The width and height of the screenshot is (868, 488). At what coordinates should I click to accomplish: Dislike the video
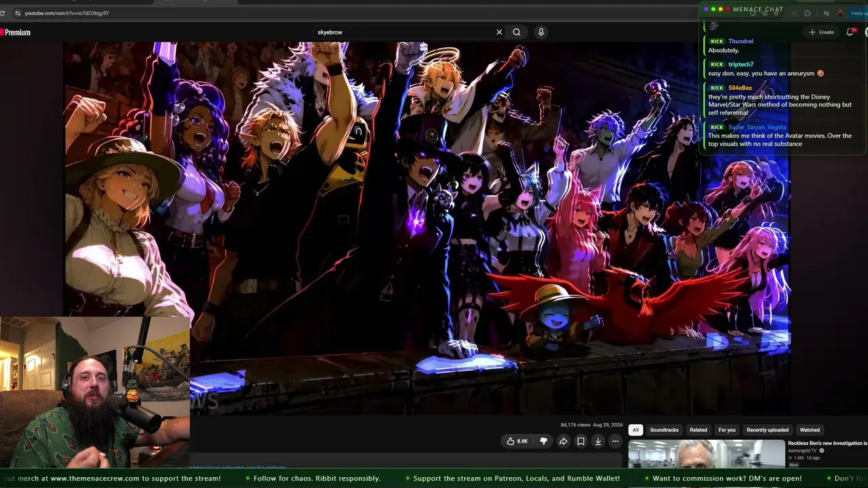coord(543,441)
